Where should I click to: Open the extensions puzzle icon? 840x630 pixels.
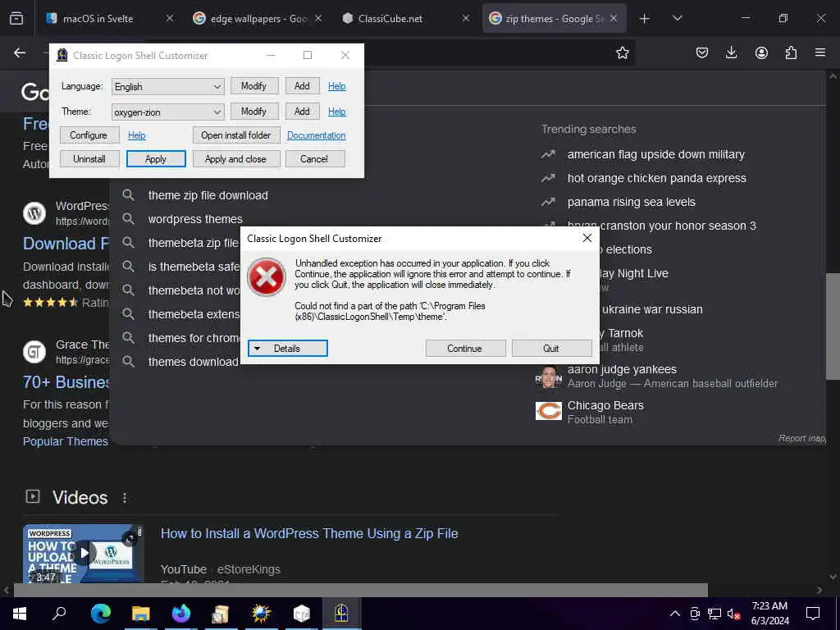click(x=791, y=52)
